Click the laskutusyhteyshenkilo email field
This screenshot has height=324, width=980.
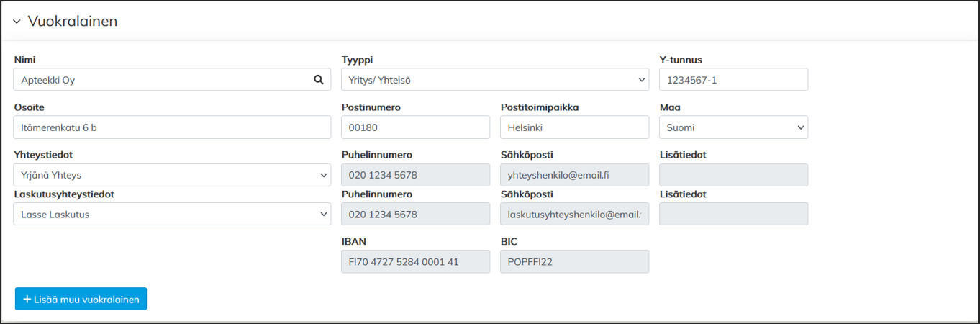coord(574,214)
